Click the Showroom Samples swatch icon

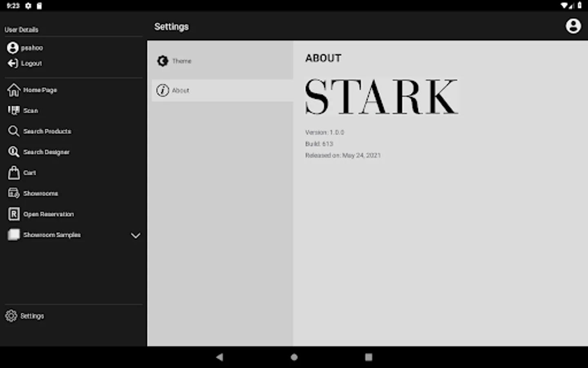pyautogui.click(x=13, y=235)
